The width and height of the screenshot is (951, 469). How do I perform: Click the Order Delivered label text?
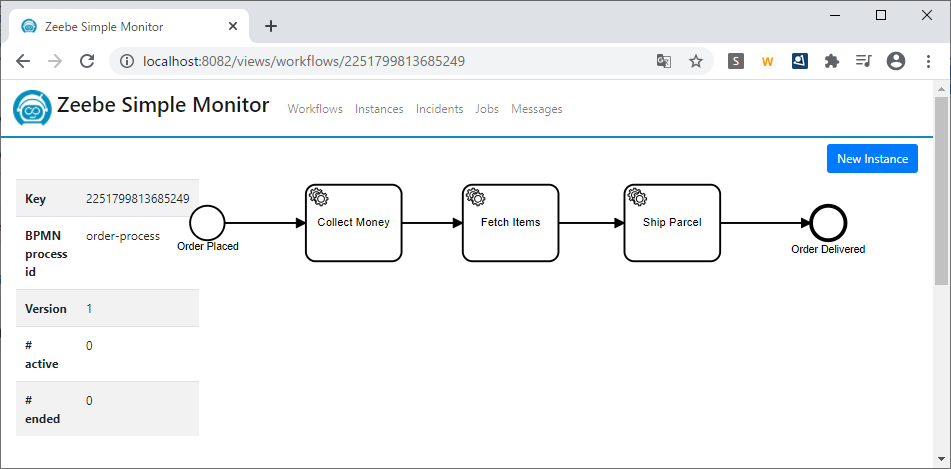pos(828,249)
